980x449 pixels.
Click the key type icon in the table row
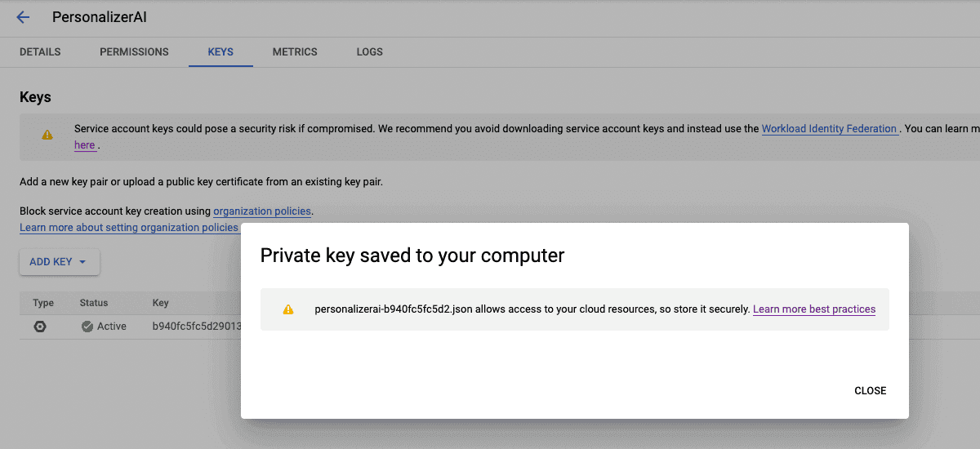[x=40, y=327]
